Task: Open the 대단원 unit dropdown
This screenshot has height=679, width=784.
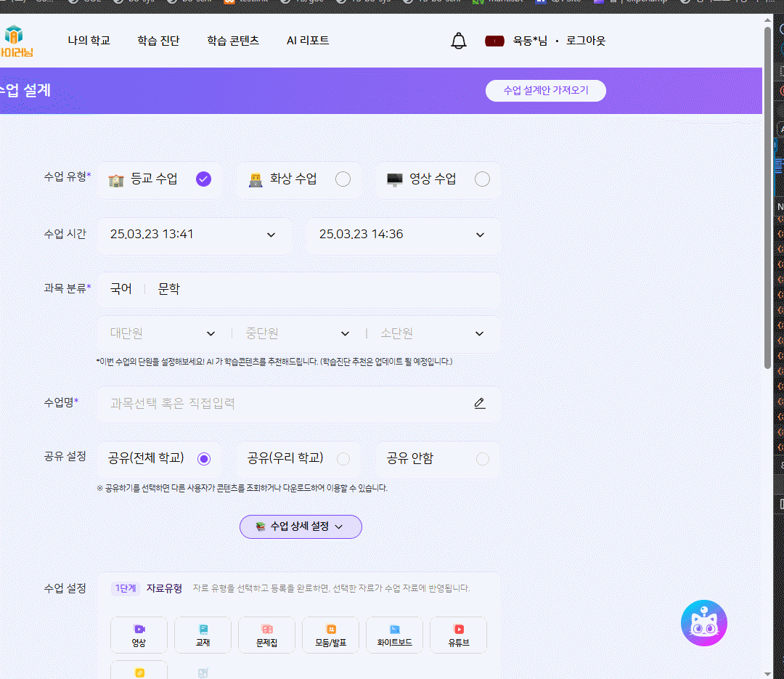Action: point(163,333)
